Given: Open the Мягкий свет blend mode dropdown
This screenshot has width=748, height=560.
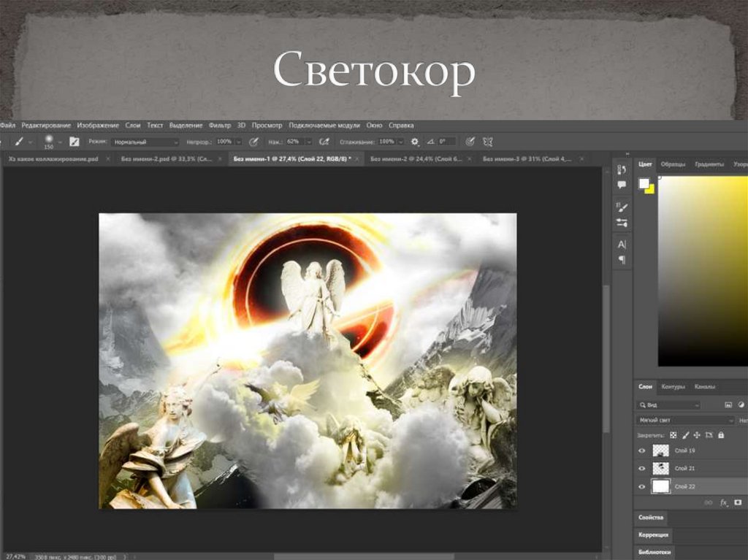Looking at the screenshot, I should tap(687, 420).
